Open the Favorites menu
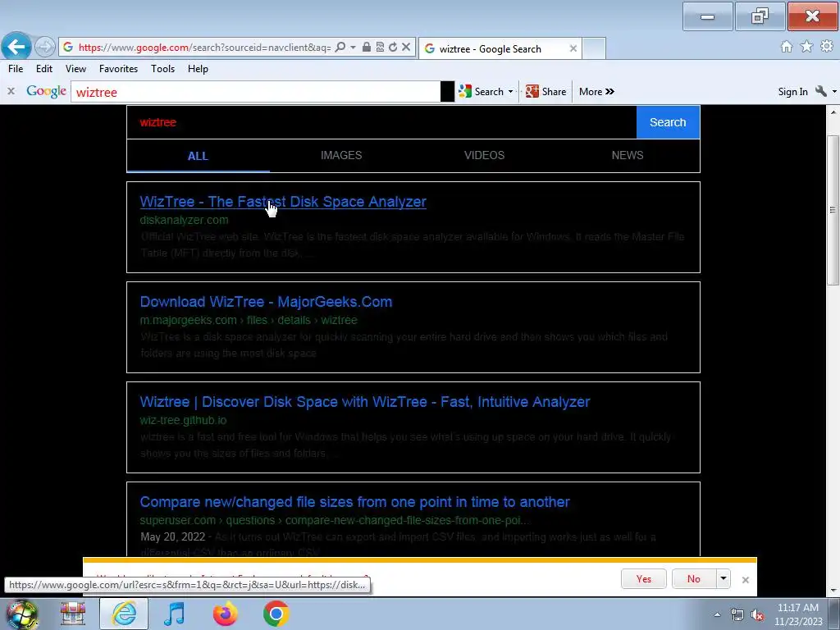Image resolution: width=840 pixels, height=630 pixels. [118, 69]
